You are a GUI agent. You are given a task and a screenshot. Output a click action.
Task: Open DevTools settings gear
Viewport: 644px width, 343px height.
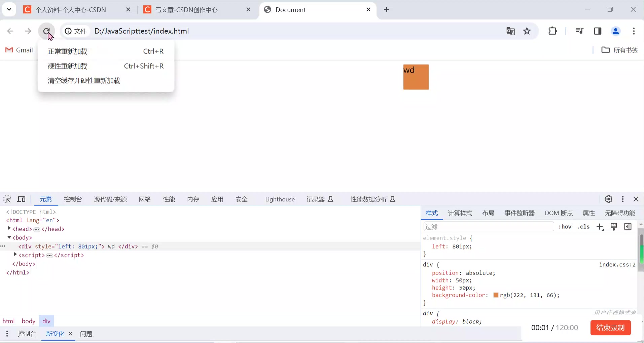coord(608,199)
